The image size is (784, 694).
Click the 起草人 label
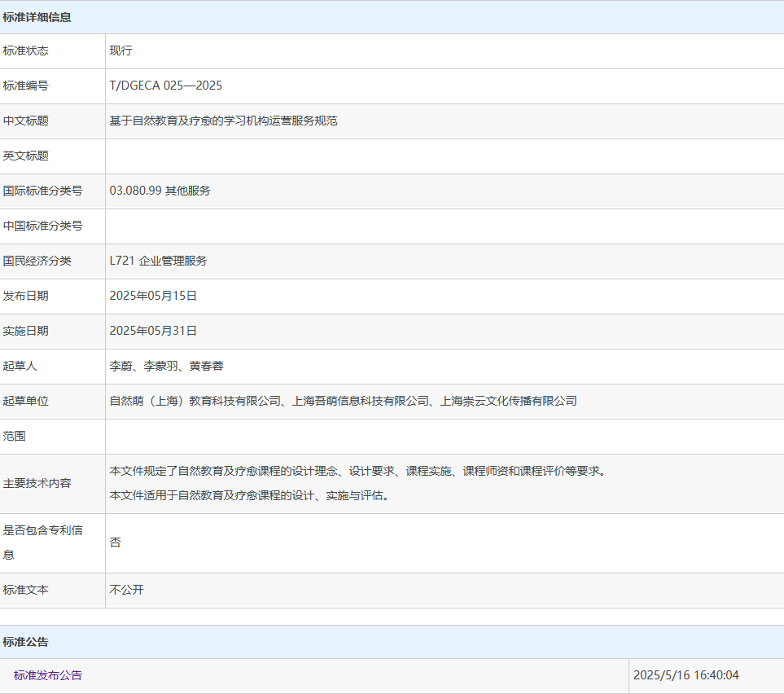[20, 366]
